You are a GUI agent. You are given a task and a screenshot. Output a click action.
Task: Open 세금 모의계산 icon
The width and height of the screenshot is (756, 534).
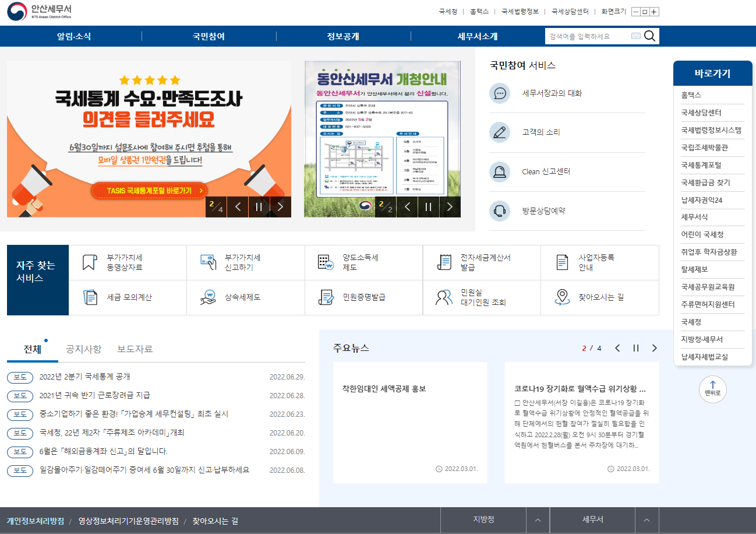coord(90,297)
